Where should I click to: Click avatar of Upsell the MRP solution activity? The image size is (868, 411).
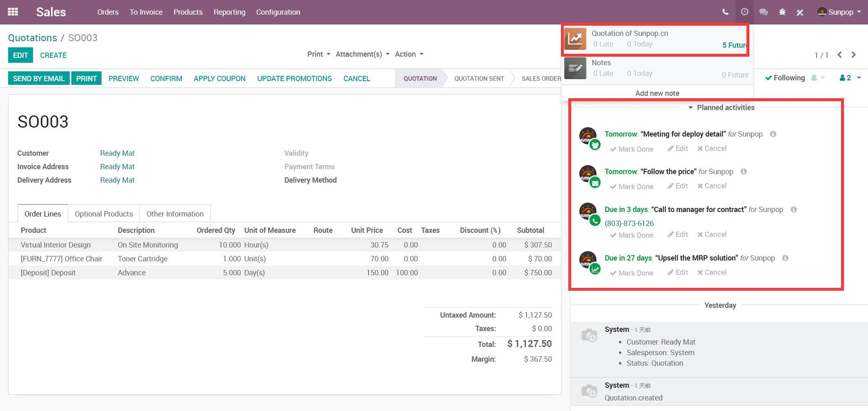click(x=588, y=260)
